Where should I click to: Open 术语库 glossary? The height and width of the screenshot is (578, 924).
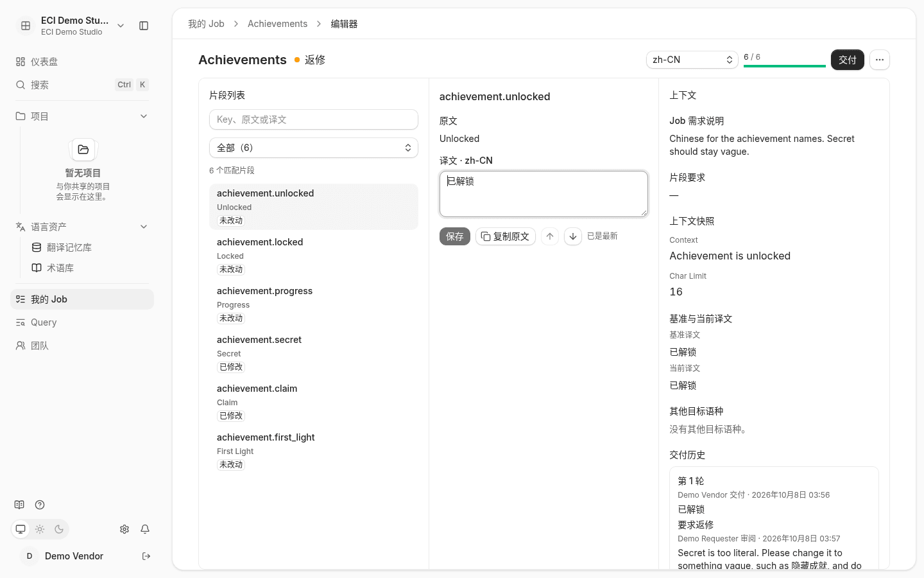point(90,268)
